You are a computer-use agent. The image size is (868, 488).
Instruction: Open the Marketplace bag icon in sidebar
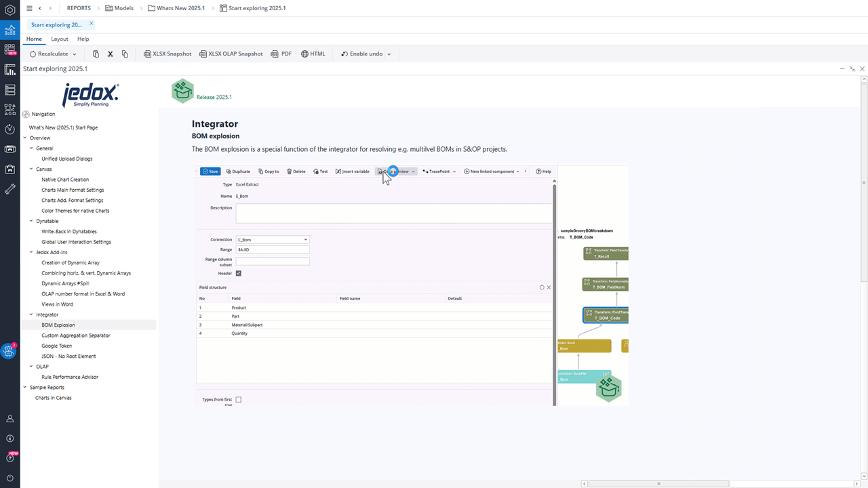pyautogui.click(x=9, y=169)
